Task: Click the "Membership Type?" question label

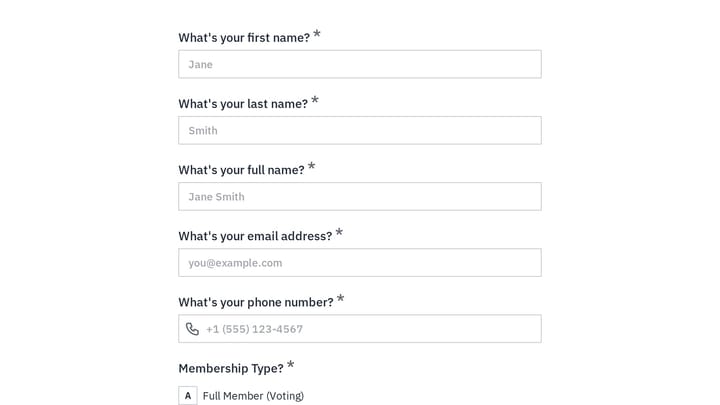Action: point(231,368)
